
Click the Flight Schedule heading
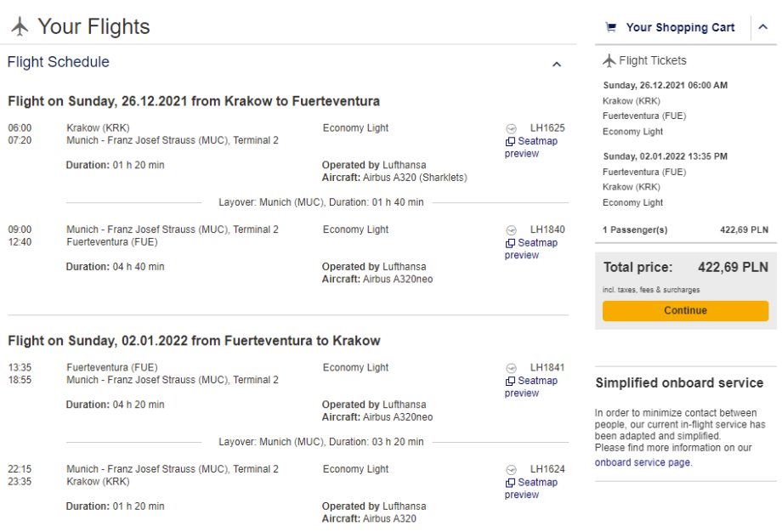(x=59, y=62)
